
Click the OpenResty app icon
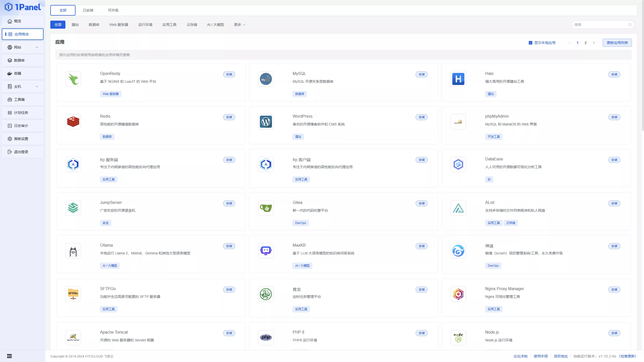pyautogui.click(x=73, y=79)
